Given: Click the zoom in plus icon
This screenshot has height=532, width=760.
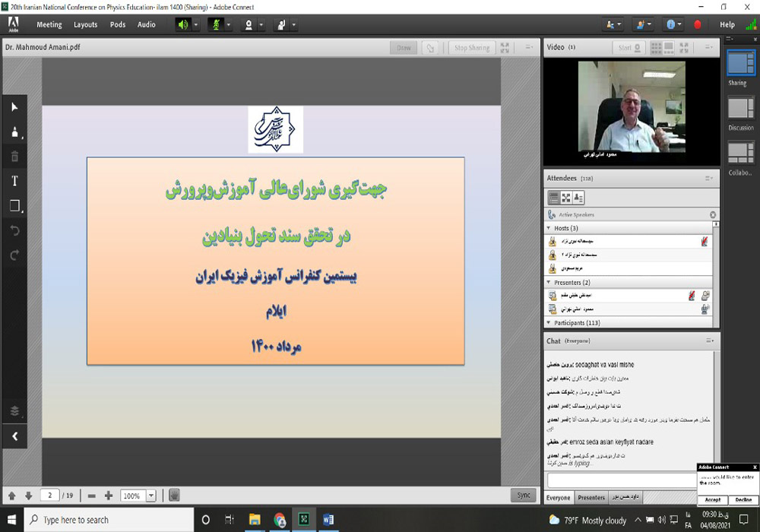Looking at the screenshot, I should tap(109, 496).
